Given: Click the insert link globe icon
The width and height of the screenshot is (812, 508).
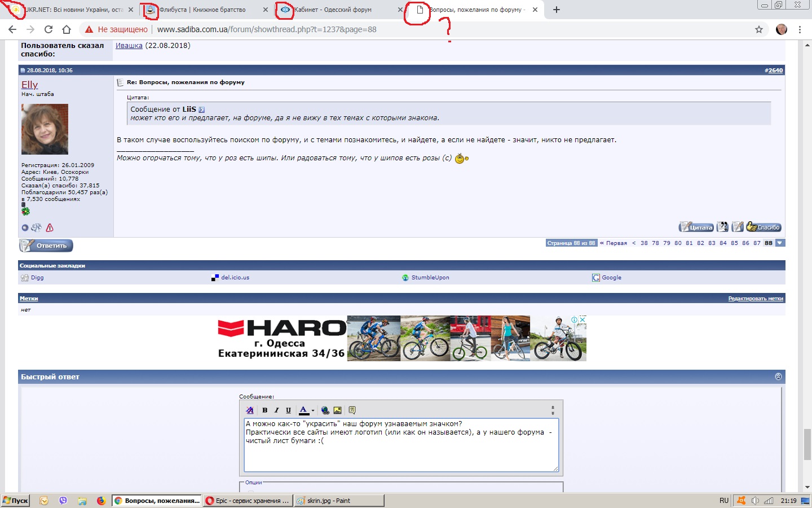Looking at the screenshot, I should pos(325,410).
